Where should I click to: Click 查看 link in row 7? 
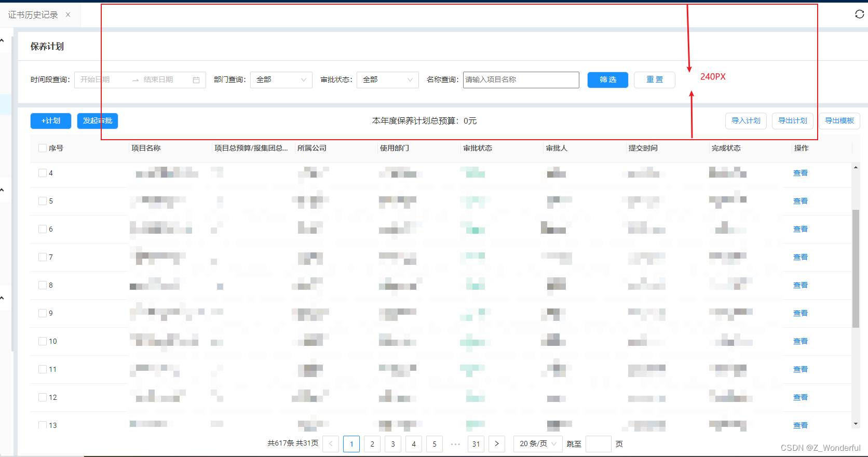pyautogui.click(x=801, y=257)
